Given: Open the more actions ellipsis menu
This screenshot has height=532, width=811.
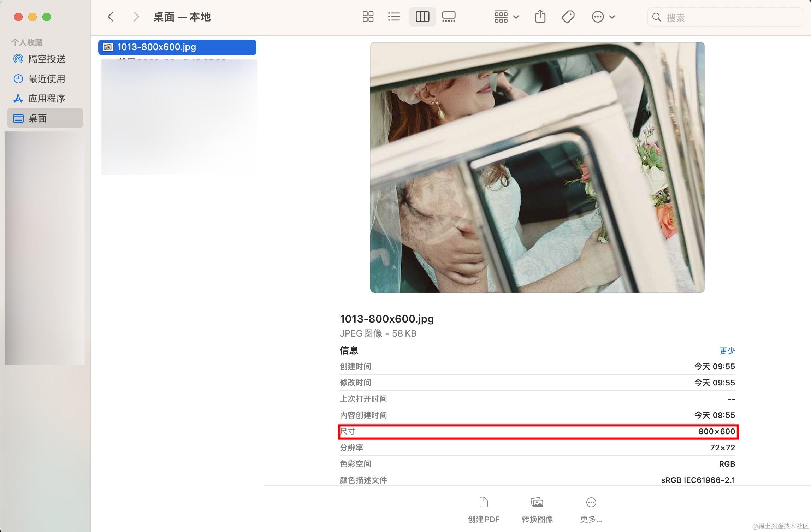Looking at the screenshot, I should [603, 17].
